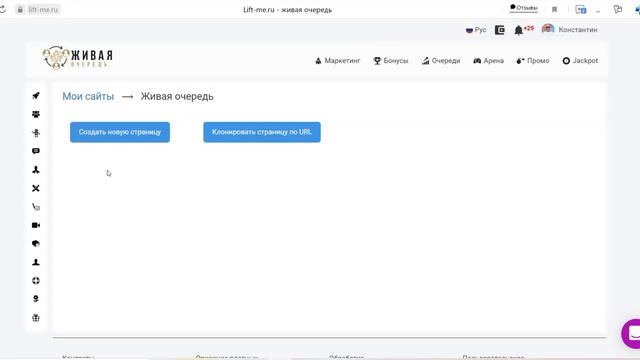This screenshot has width=640, height=360.
Task: Open the Промо menu item
Action: [x=533, y=61]
